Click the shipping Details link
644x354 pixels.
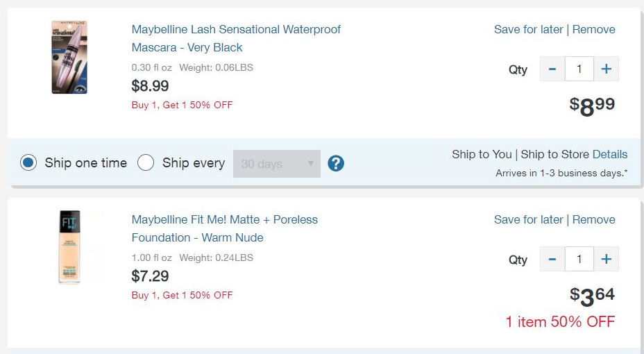pos(609,154)
